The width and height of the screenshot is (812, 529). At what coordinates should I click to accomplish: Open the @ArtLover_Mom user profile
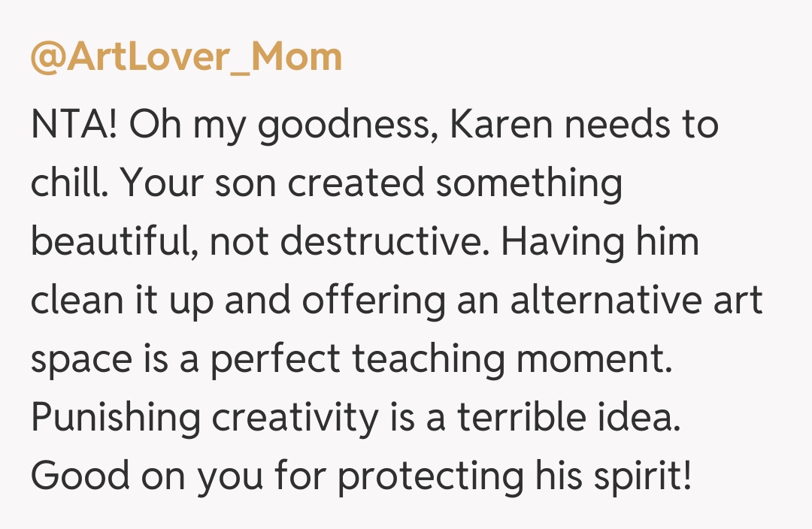click(x=186, y=58)
